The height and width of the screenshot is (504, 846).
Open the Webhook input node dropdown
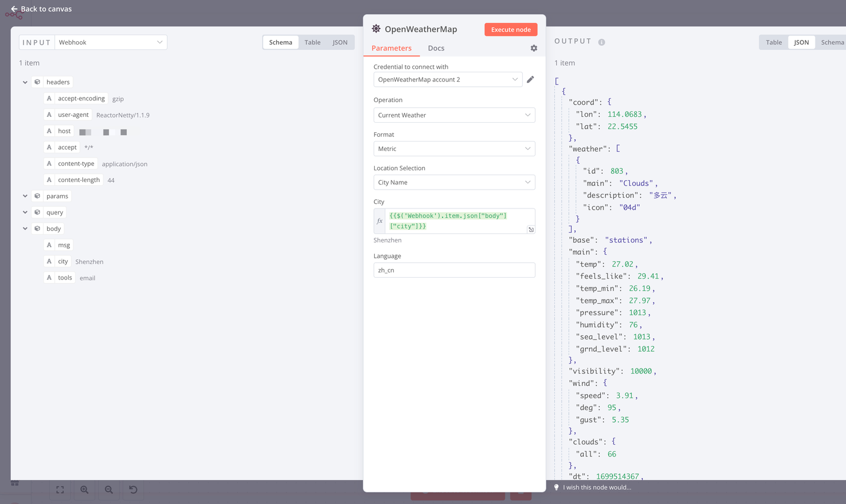pos(111,42)
